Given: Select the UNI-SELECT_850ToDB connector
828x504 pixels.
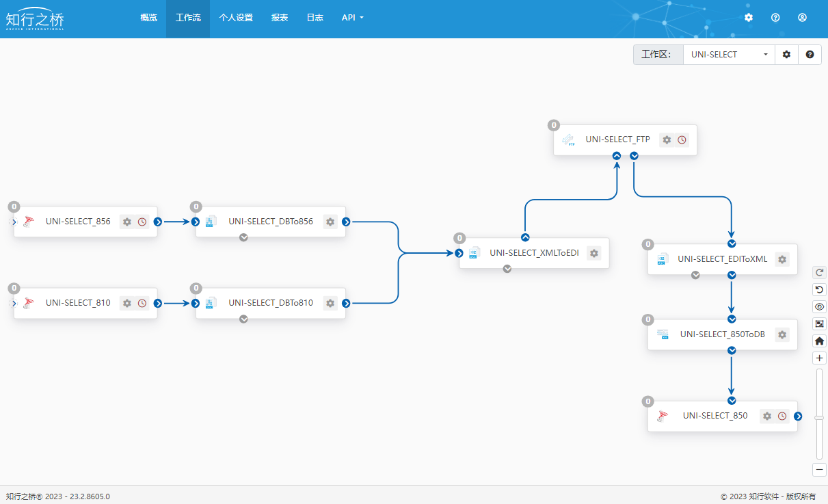Looking at the screenshot, I should point(722,334).
